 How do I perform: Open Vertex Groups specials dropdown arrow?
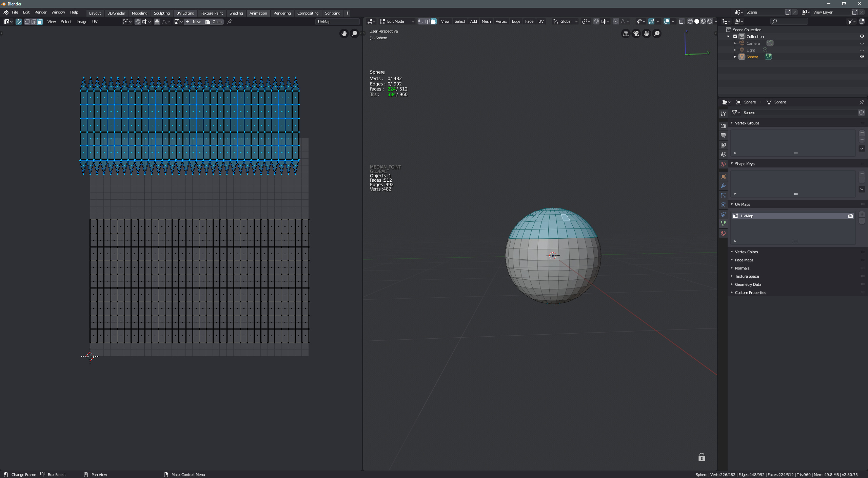pyautogui.click(x=862, y=148)
